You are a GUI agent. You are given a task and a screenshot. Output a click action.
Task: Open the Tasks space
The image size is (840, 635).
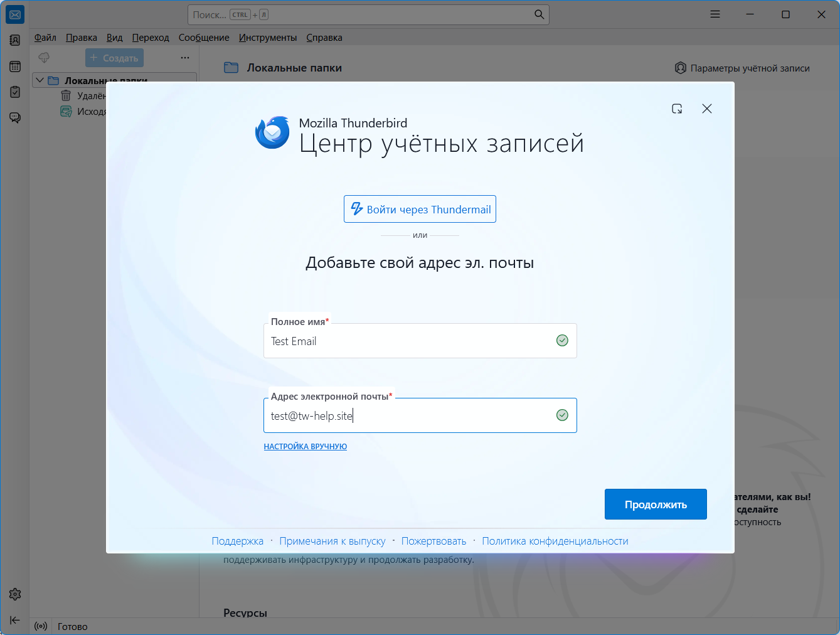point(15,92)
